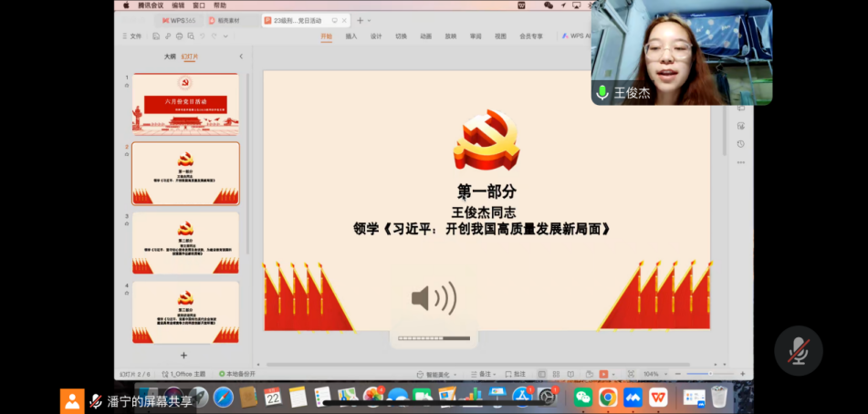The width and height of the screenshot is (868, 414).
Task: Expand the 文件 file menu
Action: pos(133,36)
